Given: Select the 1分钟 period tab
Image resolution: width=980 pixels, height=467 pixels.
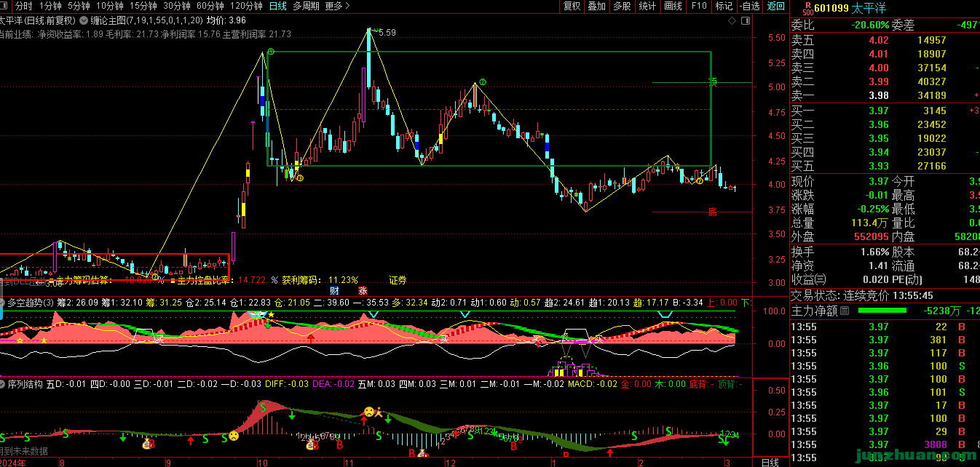Looking at the screenshot, I should pos(50,6).
